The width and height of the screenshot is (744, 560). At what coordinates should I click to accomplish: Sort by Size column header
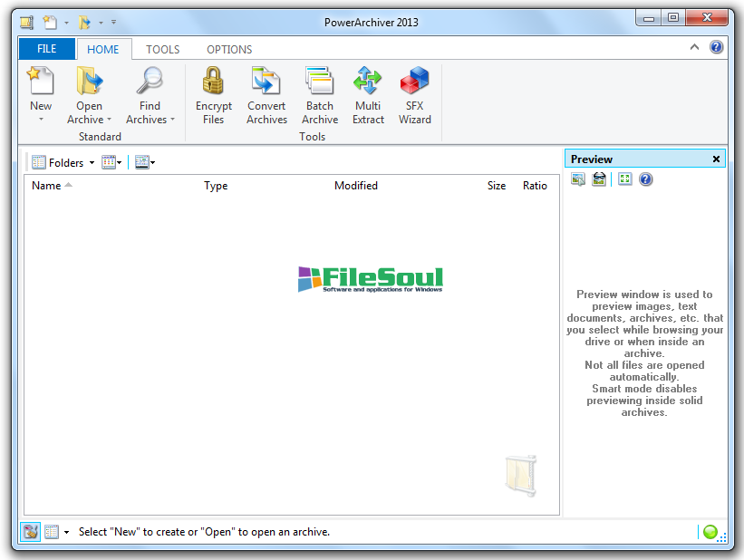tap(497, 186)
